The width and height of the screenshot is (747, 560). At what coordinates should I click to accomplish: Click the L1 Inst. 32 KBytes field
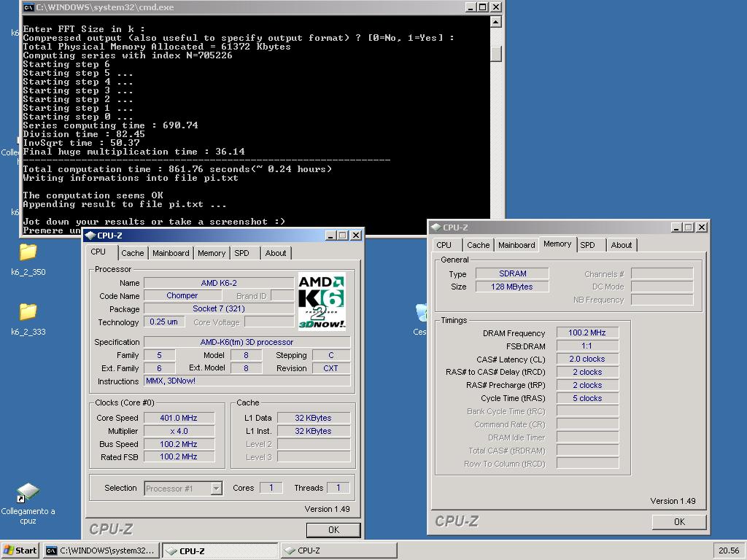314,431
